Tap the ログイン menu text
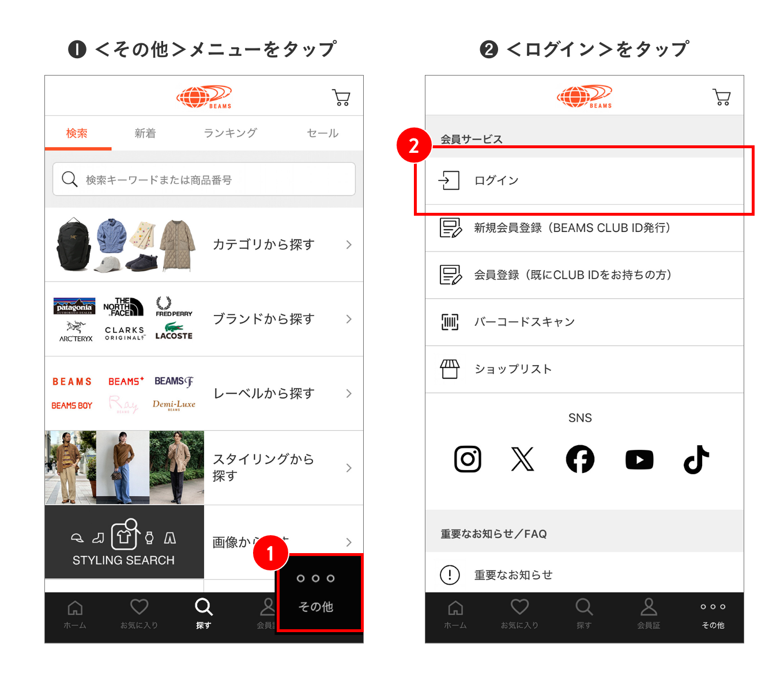Viewport: 784px width, 680px height. coord(496,181)
